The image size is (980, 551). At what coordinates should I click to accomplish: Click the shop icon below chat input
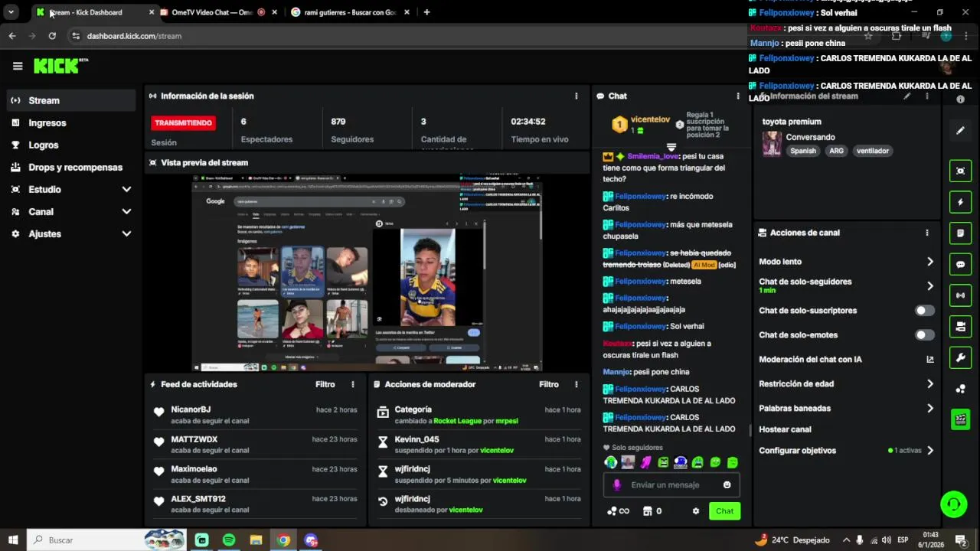(x=648, y=511)
